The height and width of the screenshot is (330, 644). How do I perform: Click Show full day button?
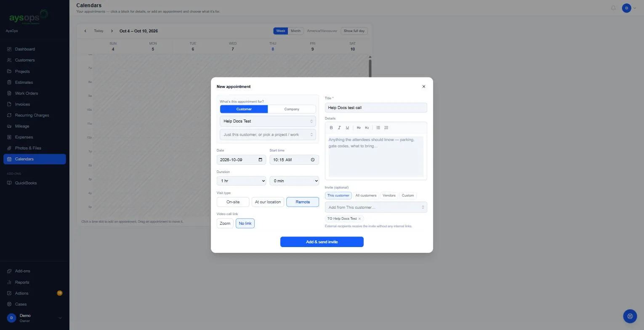point(354,31)
